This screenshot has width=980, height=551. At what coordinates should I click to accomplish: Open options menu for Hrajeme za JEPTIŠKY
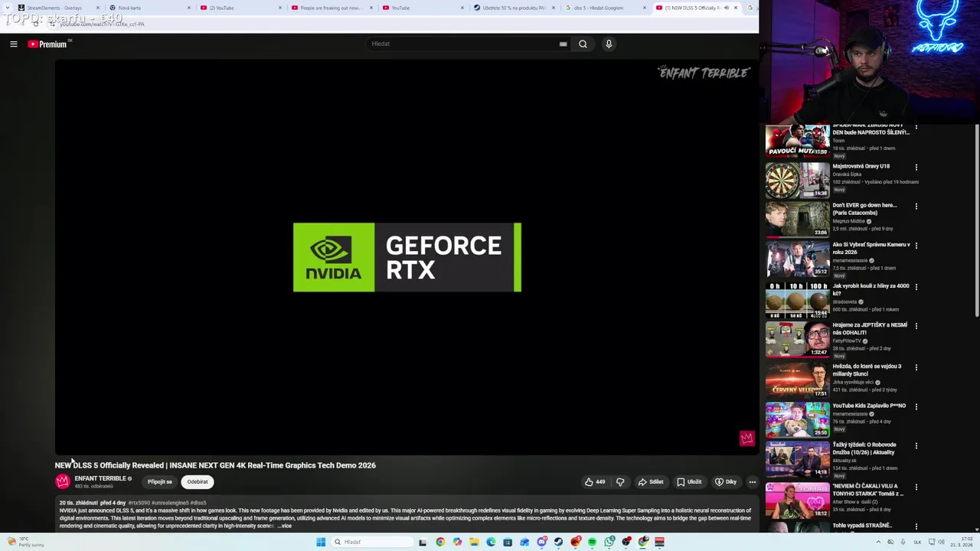pos(916,326)
